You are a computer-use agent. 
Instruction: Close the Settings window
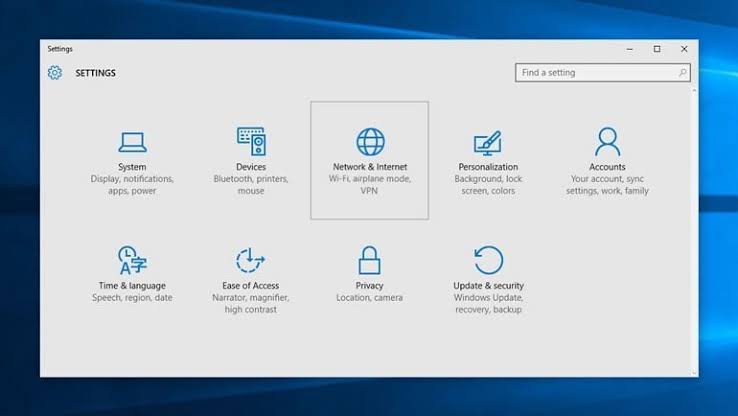pyautogui.click(x=684, y=49)
